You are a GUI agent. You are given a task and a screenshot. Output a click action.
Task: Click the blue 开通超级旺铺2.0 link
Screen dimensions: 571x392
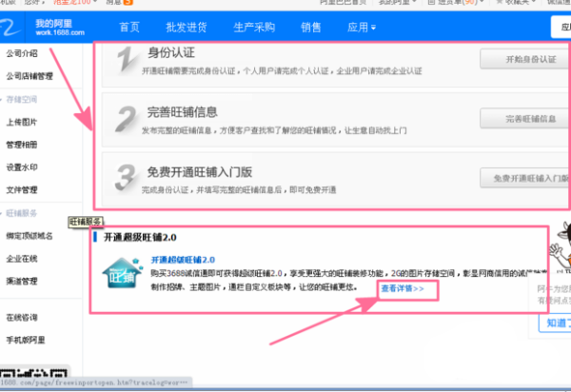click(183, 260)
